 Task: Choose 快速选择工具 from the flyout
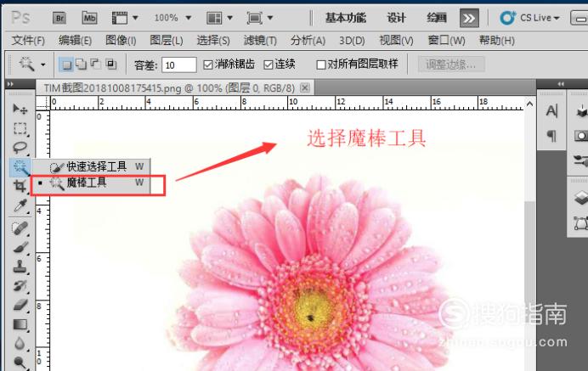91,166
